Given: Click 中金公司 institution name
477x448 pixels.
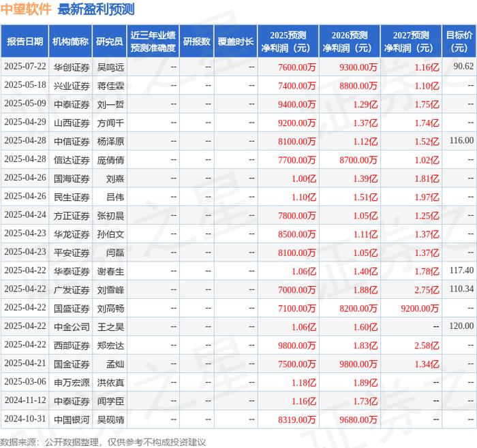Looking at the screenshot, I should coord(72,327).
